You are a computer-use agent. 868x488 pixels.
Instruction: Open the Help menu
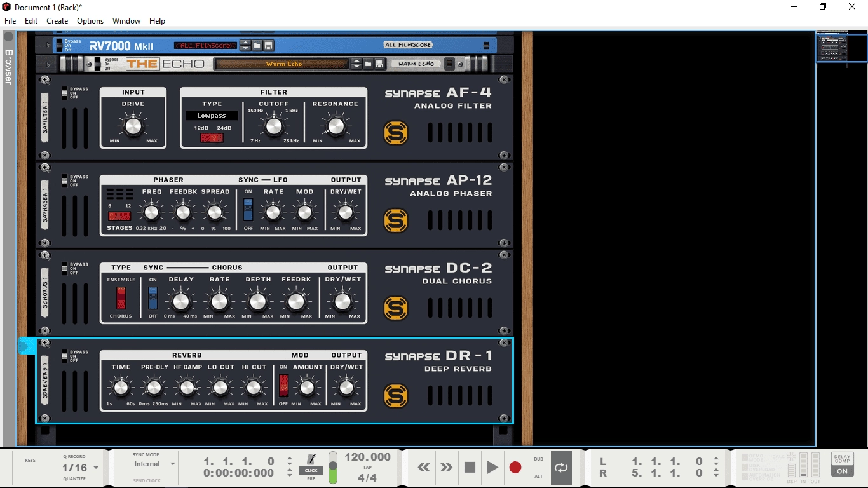(158, 21)
